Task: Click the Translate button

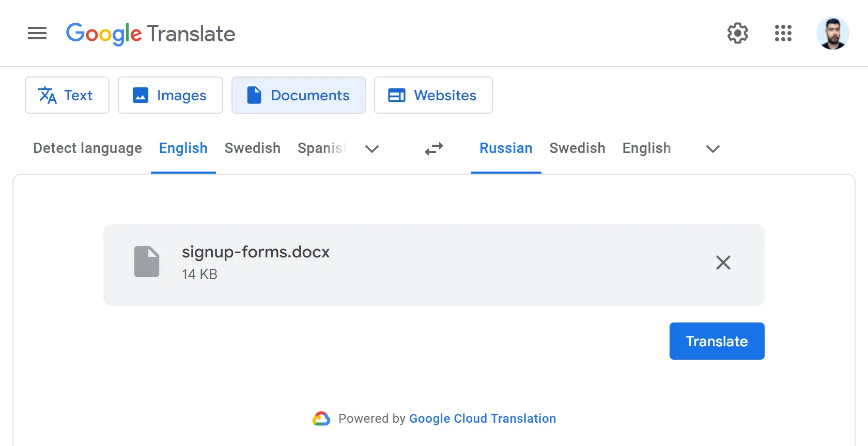Action: click(x=717, y=341)
